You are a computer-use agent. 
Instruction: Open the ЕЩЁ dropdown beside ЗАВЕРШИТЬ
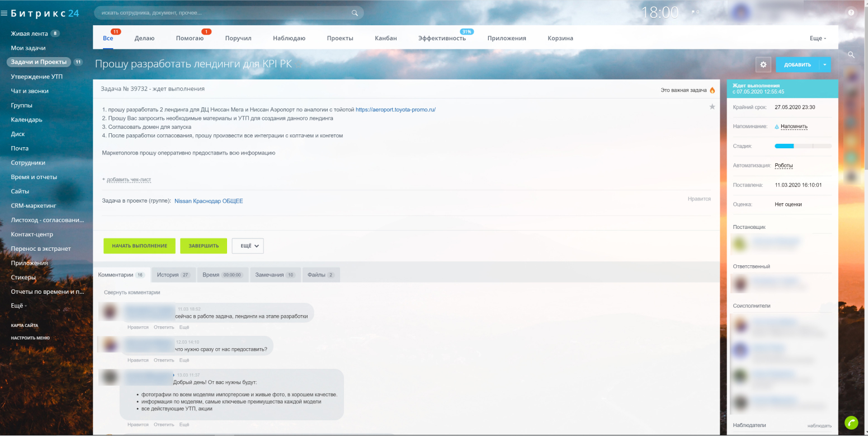(248, 246)
